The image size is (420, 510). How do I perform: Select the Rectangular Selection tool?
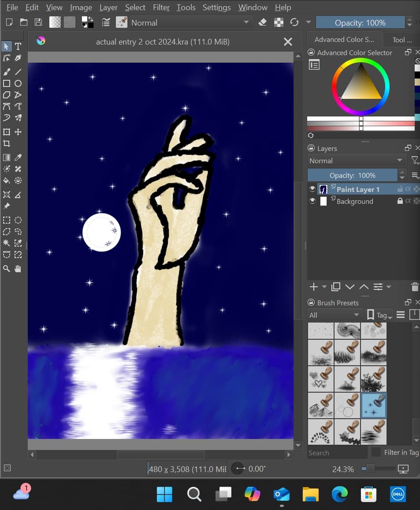coord(7,220)
